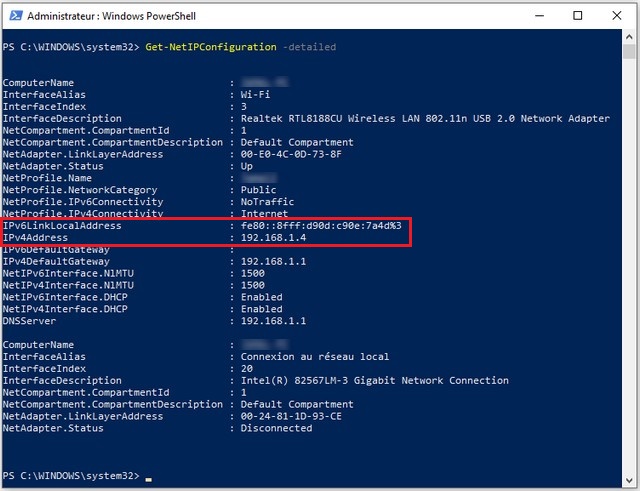
Task: Minimize the PowerShell window
Action: [531, 16]
